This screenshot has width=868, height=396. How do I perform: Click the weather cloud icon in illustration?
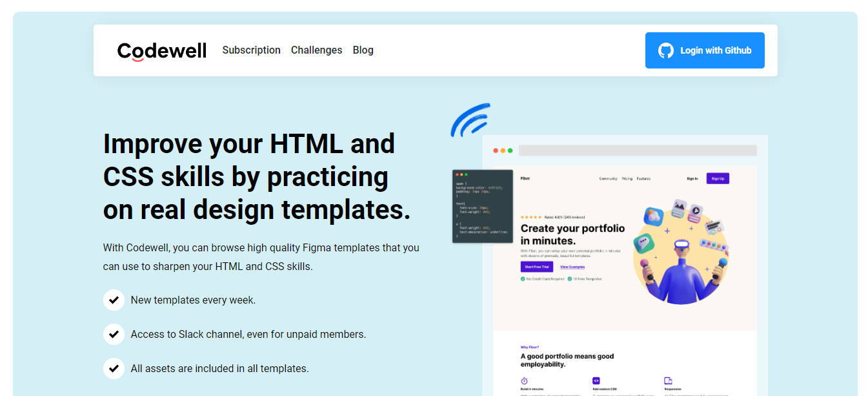(653, 216)
